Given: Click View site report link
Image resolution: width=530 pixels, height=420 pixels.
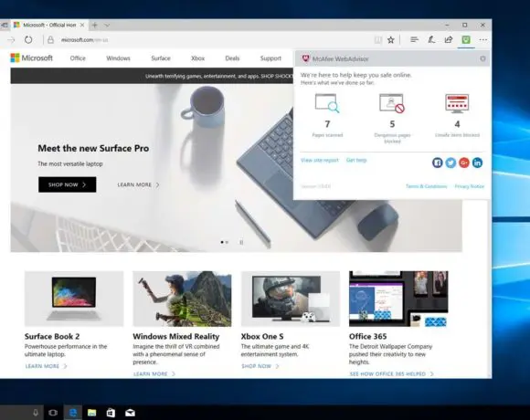Looking at the screenshot, I should (320, 160).
